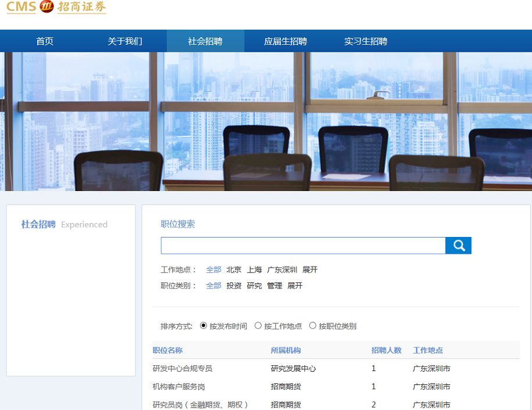532x410 pixels.
Task: Open the 关于我们 nav tab
Action: coord(125,41)
